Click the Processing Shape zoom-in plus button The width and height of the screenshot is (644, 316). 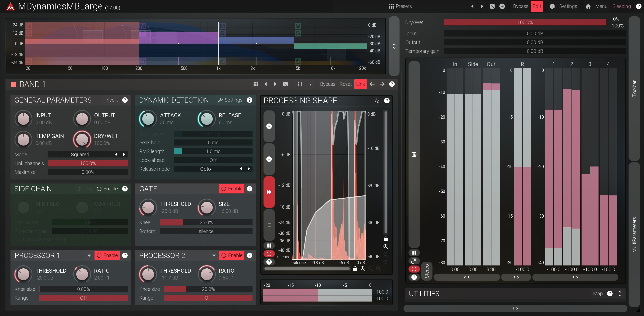click(269, 126)
